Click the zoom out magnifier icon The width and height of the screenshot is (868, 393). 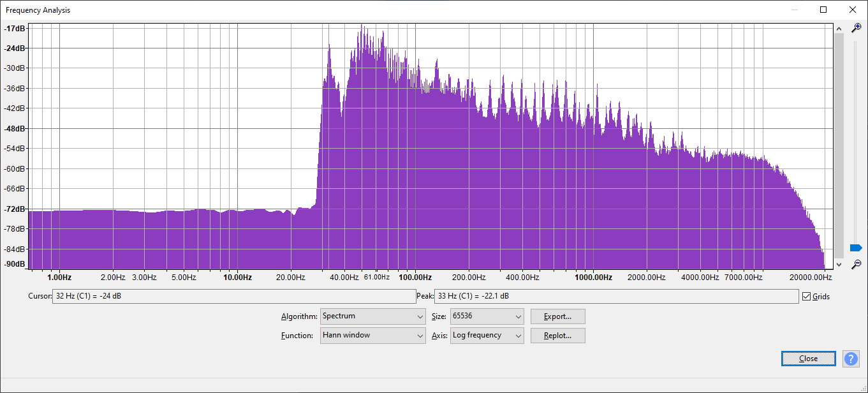click(857, 263)
